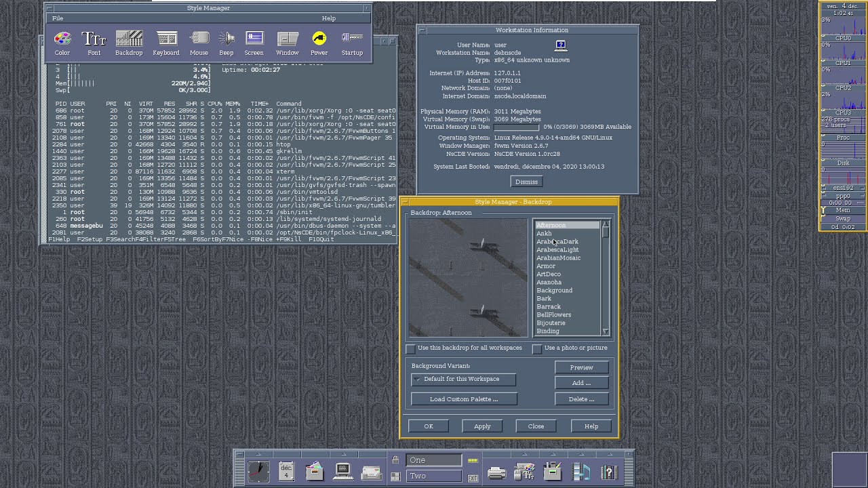Screen dimensions: 868x488
Task: Dismiss the Workstation Information window
Action: click(526, 182)
